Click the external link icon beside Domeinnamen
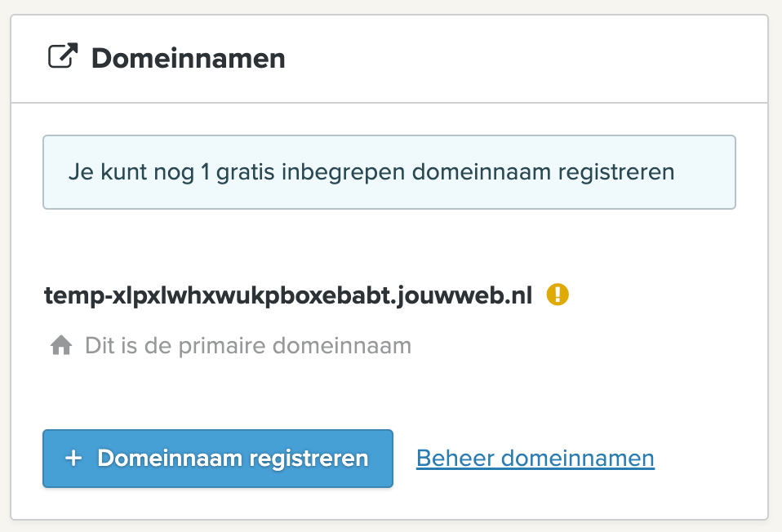The height and width of the screenshot is (532, 782). click(x=63, y=58)
